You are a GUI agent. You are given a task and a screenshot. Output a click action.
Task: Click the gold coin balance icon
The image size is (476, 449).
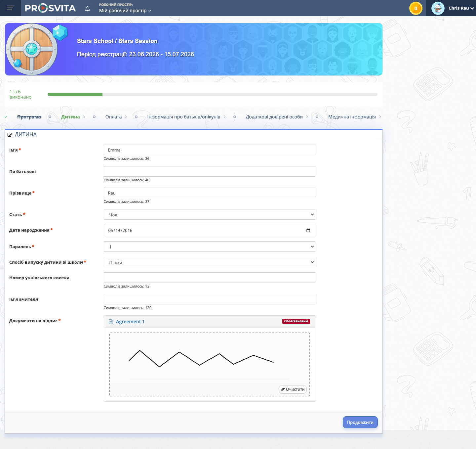click(x=416, y=8)
